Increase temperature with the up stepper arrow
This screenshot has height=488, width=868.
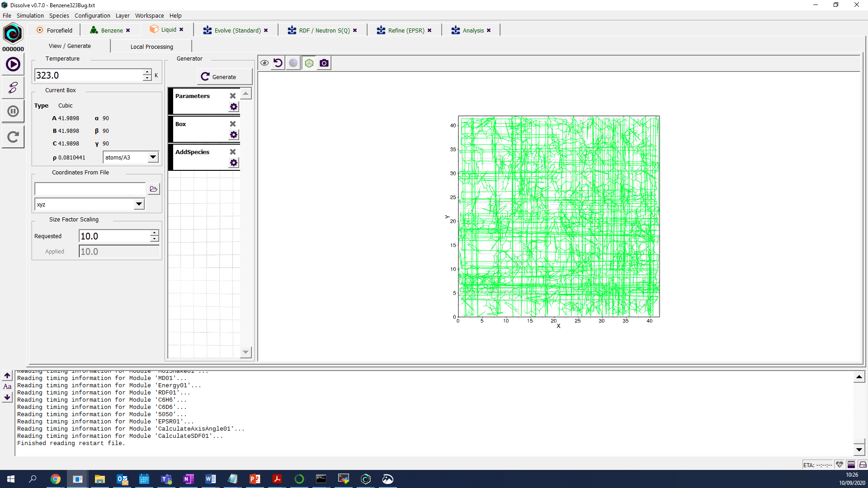tap(147, 72)
